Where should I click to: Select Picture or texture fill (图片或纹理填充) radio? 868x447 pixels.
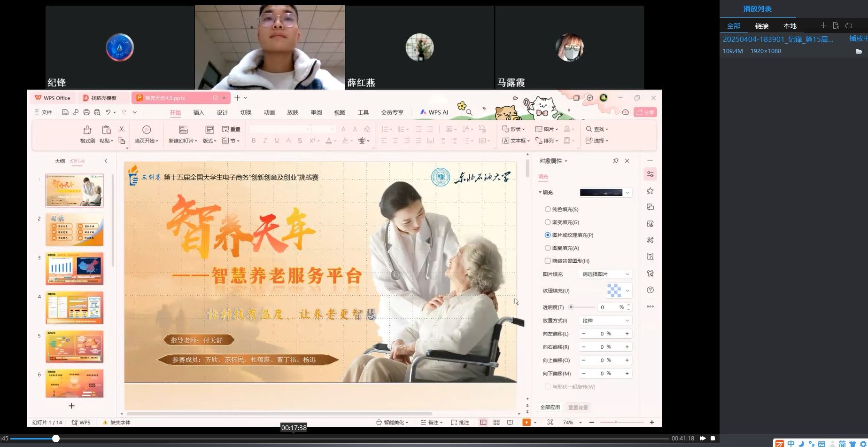(x=548, y=235)
